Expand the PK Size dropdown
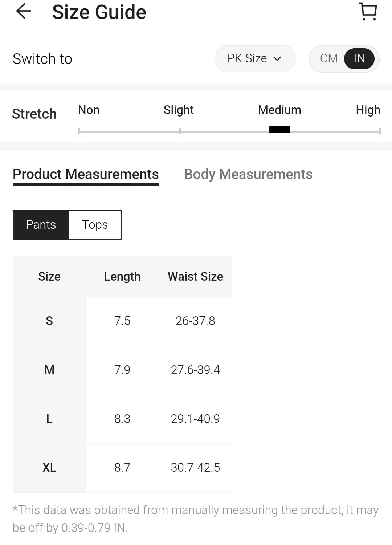The height and width of the screenshot is (545, 392). pyautogui.click(x=255, y=58)
